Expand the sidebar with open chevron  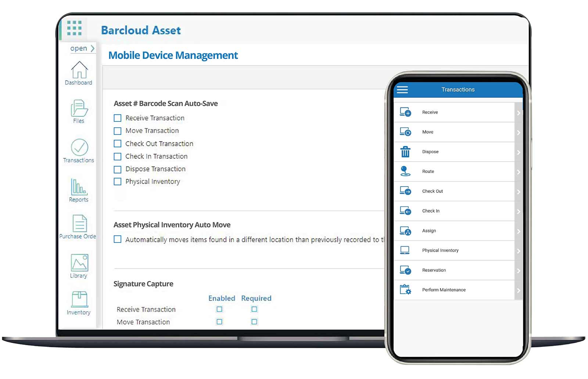coord(93,48)
